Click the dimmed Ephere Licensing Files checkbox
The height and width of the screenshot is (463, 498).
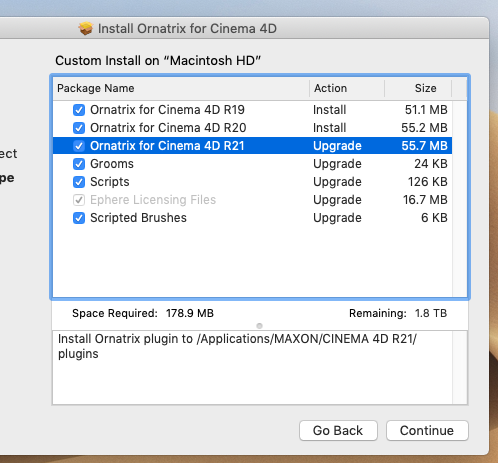pos(79,200)
